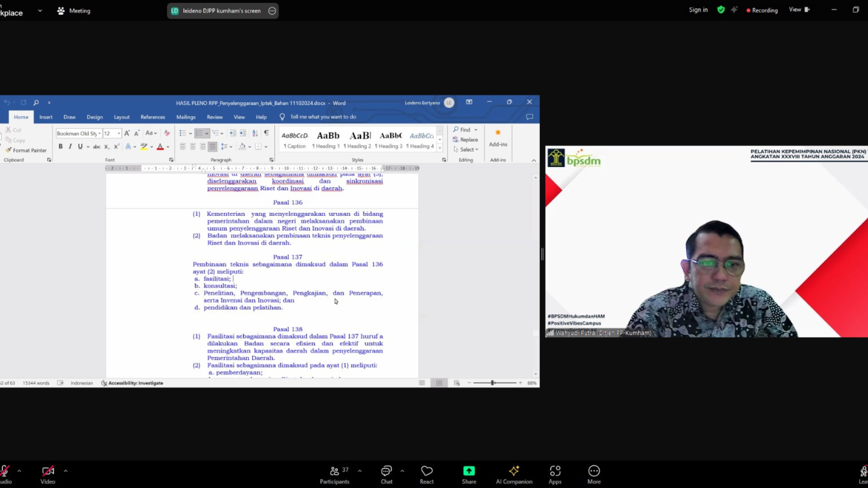Toggle Bold formatting in Word ribbon
This screenshot has width=868, height=488.
tap(61, 146)
